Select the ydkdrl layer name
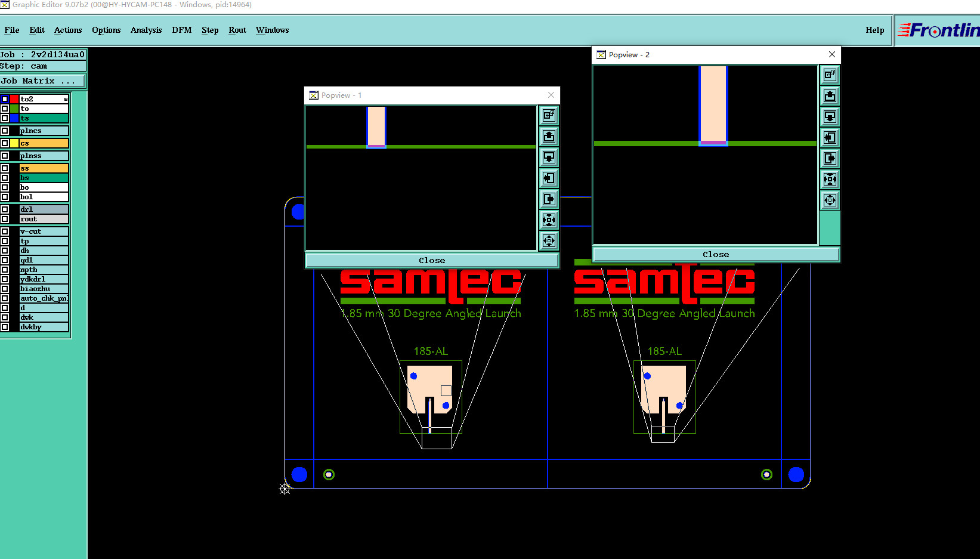 pyautogui.click(x=44, y=279)
